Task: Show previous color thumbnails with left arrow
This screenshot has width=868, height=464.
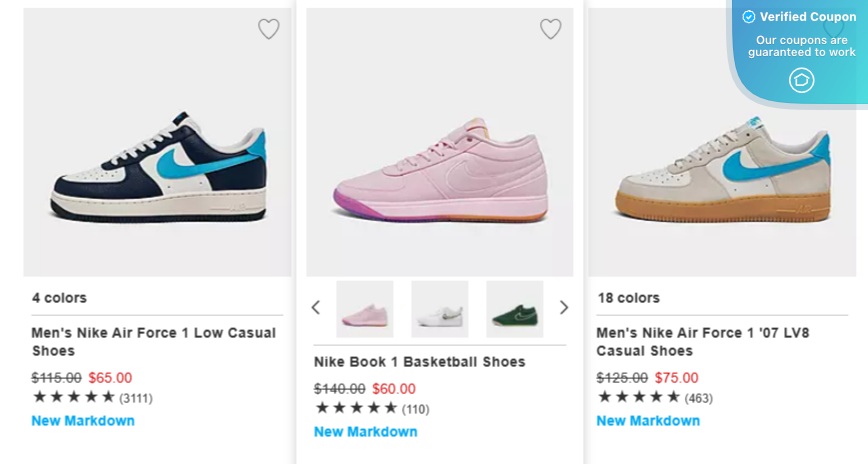Action: coord(316,308)
